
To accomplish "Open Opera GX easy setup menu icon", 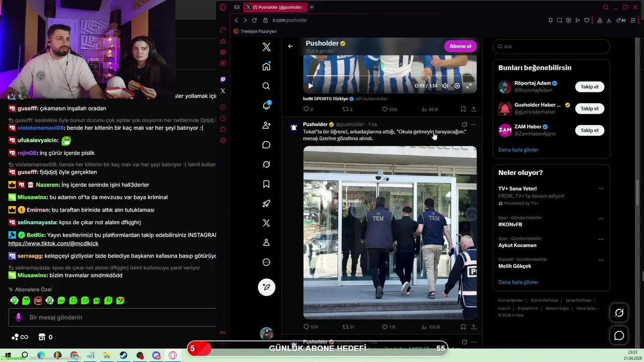I will [633, 20].
